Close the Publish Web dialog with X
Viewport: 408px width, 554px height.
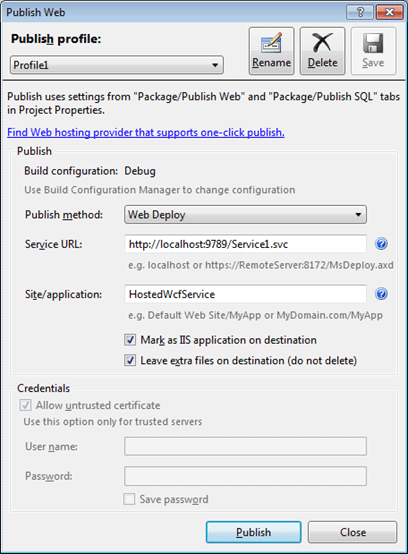pos(389,12)
